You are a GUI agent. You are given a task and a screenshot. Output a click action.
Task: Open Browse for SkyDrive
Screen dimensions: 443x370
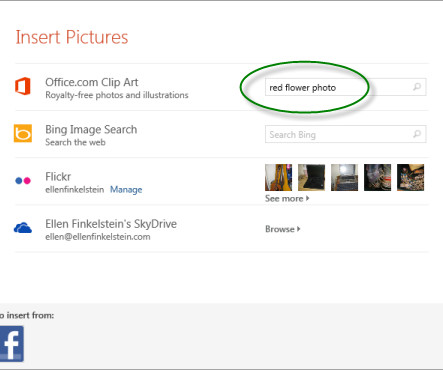(283, 229)
